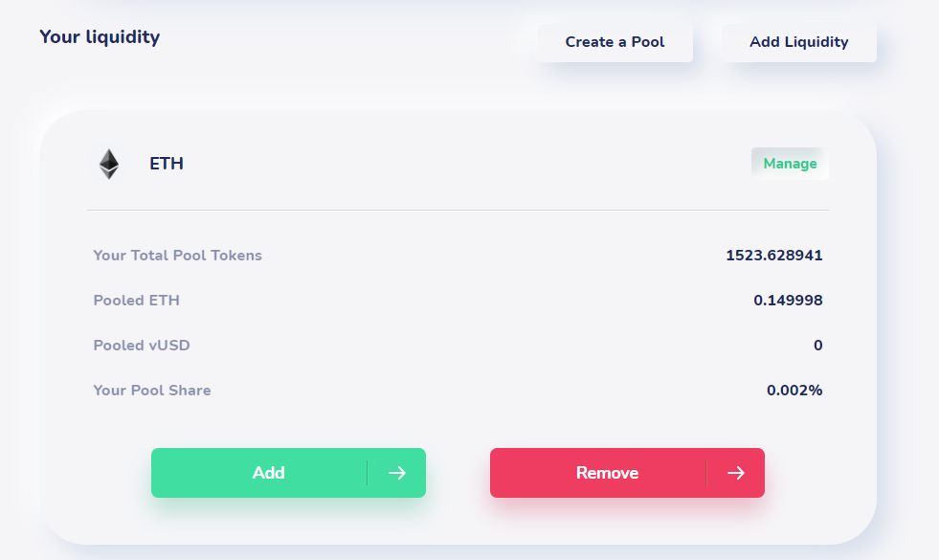Select the pooled vUSD value 0
The width and height of the screenshot is (939, 560).
coord(818,345)
